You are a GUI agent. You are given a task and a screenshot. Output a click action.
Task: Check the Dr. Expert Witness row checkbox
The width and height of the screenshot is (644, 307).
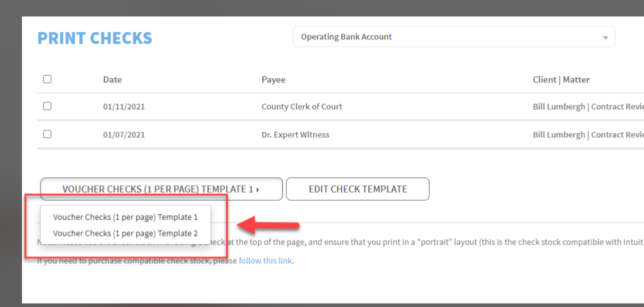coord(47,134)
